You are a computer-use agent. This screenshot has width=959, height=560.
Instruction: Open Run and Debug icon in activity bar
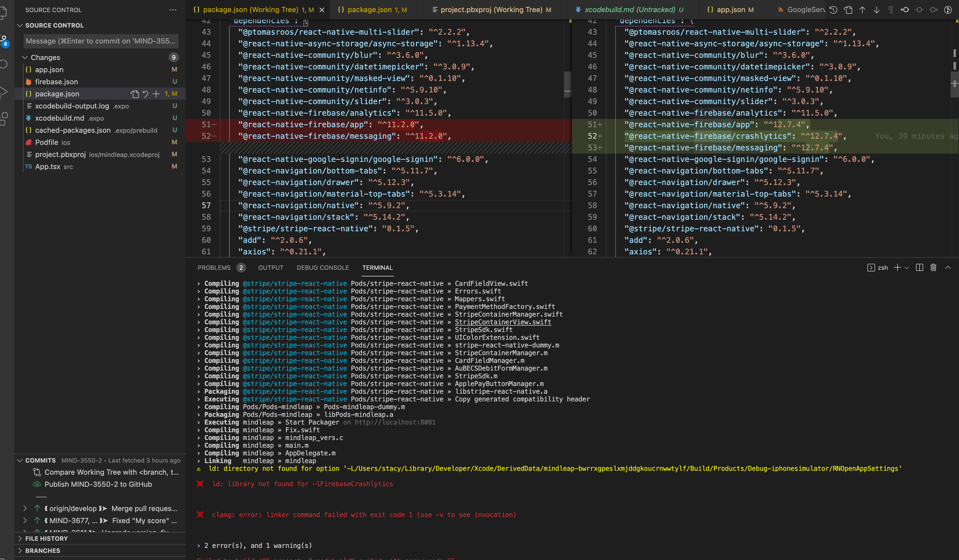pyautogui.click(x=3, y=92)
